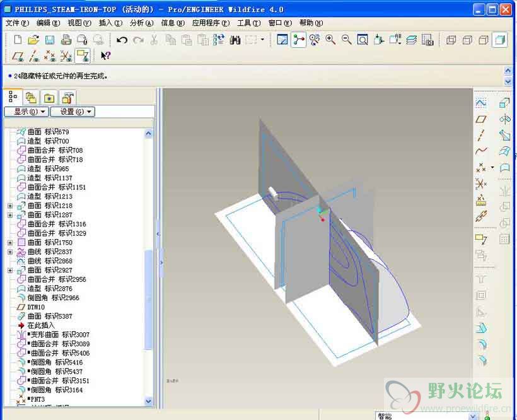Open the Find tool with the binoculars icon
517x420 pixels.
[x=235, y=40]
